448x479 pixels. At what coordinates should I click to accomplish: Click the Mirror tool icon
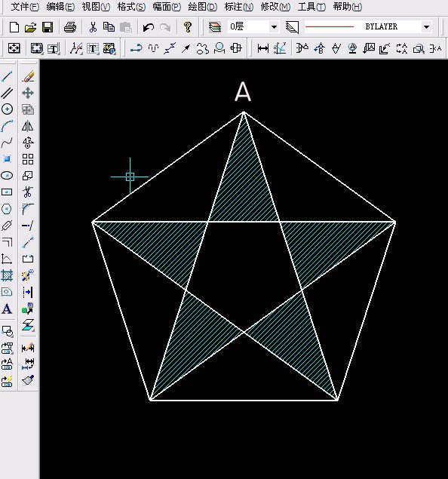point(27,126)
